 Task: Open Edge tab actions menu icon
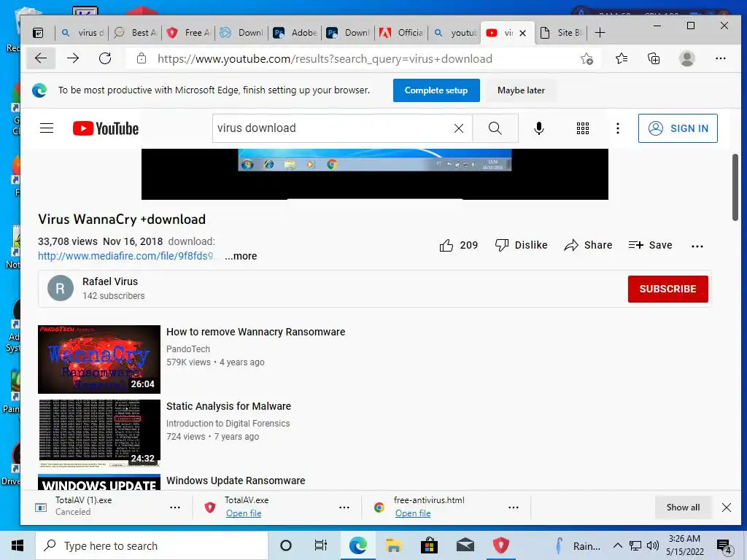(38, 33)
